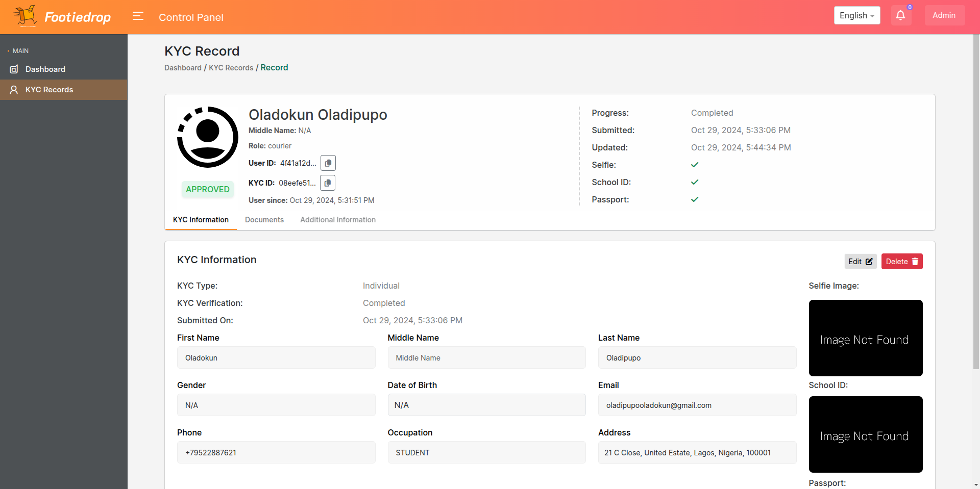Copy the KYC ID
The width and height of the screenshot is (980, 489).
tap(328, 183)
